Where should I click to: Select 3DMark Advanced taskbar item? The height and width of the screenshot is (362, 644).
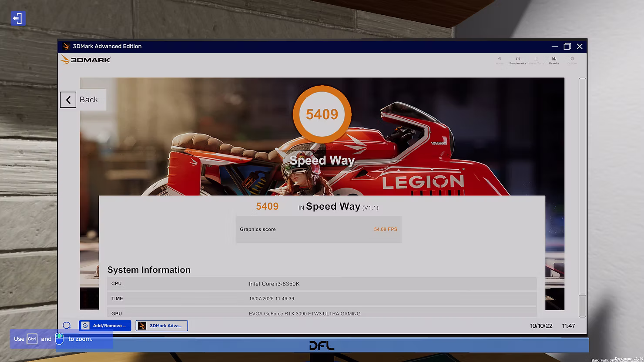click(161, 325)
